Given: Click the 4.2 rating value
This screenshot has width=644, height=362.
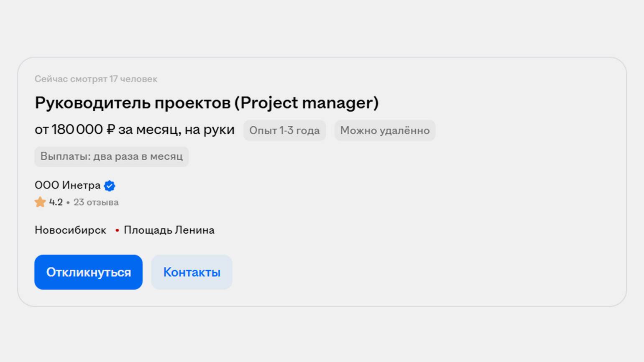Looking at the screenshot, I should pyautogui.click(x=56, y=202).
